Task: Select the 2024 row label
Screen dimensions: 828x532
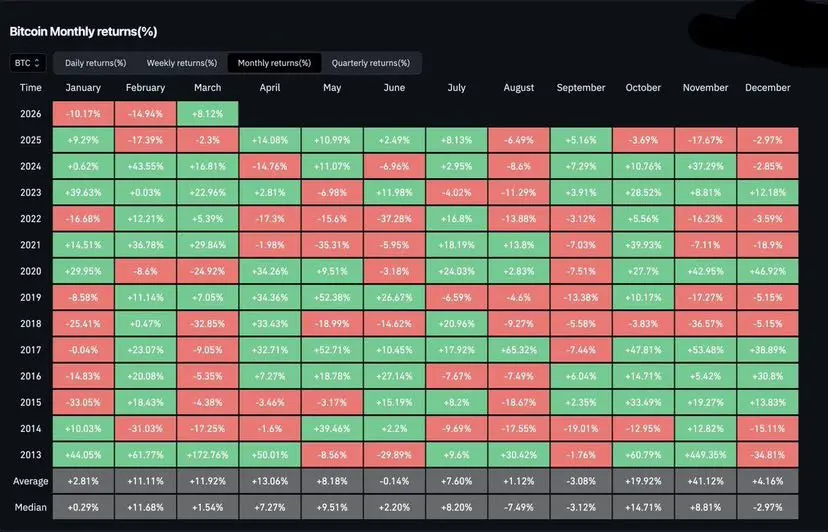Action: click(x=31, y=166)
